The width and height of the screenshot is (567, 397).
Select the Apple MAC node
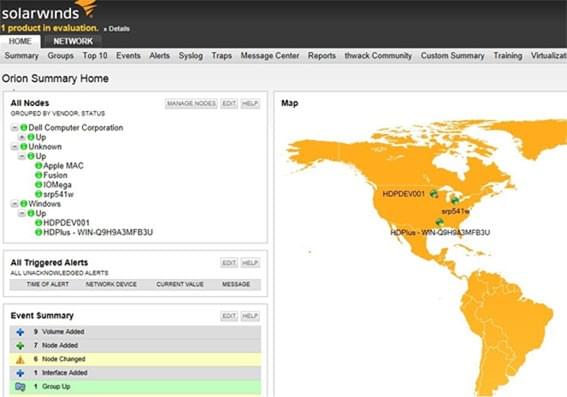[x=63, y=166]
